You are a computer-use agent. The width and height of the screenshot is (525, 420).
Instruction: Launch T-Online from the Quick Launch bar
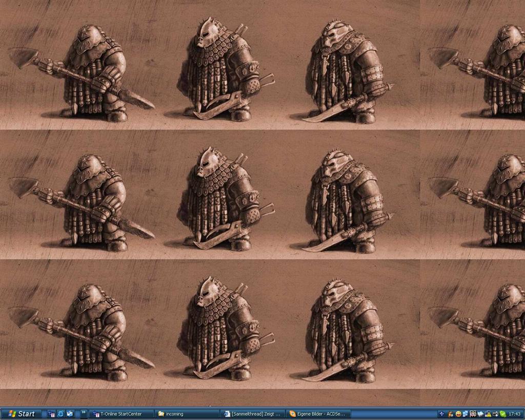coord(51,414)
